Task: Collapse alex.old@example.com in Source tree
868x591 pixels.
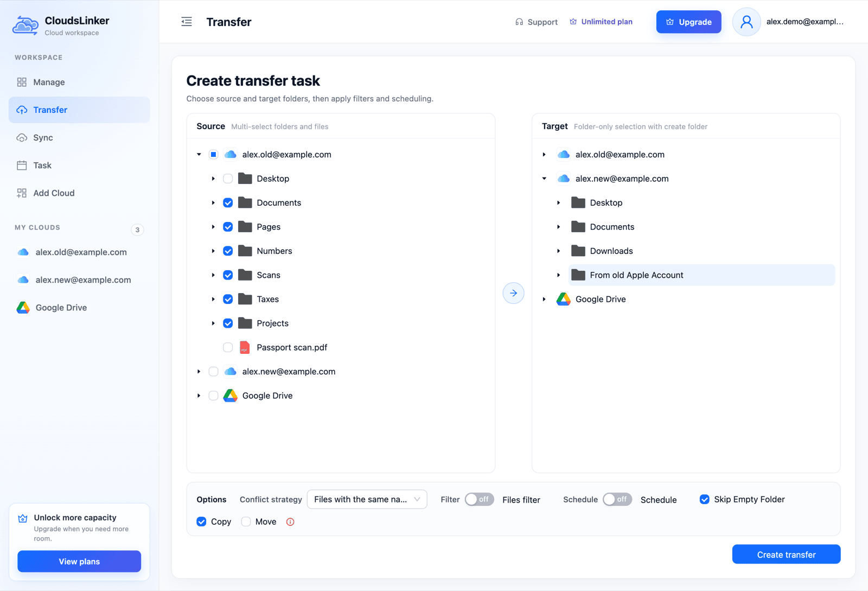Action: (x=199, y=155)
